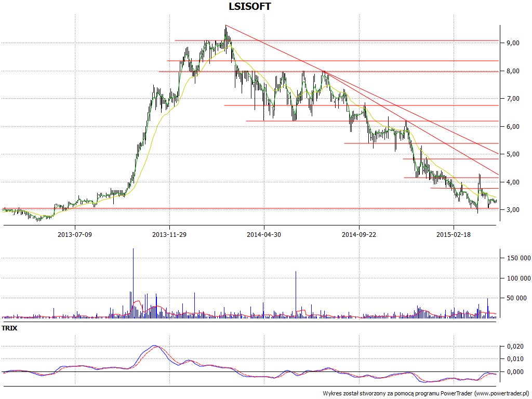
Task: Click the LSISOFT chart title
Action: (x=250, y=6)
